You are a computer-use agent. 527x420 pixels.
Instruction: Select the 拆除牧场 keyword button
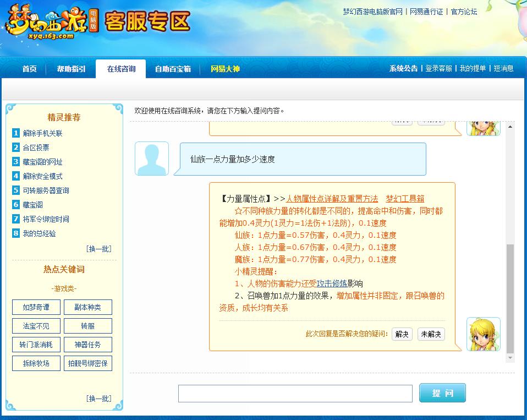pos(36,363)
